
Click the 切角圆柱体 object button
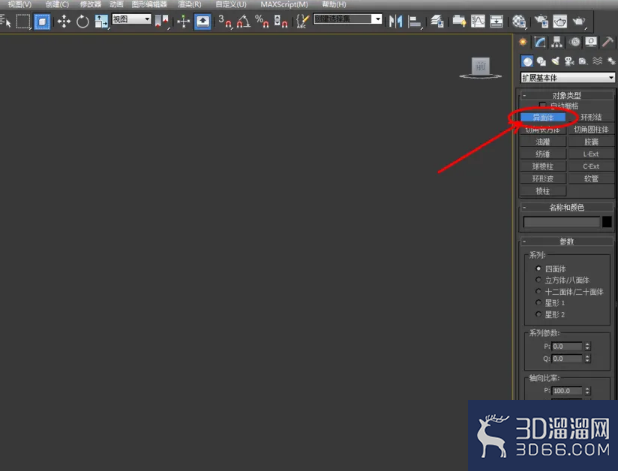(591, 129)
